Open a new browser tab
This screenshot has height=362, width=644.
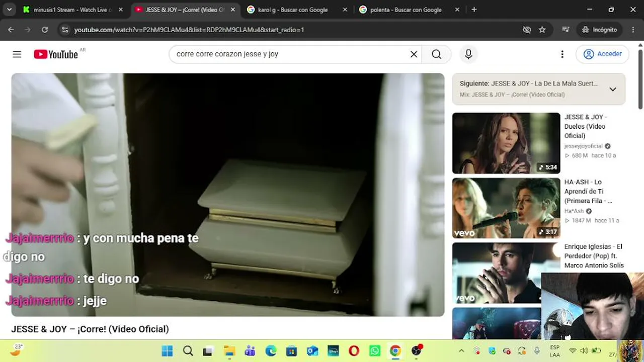tap(474, 10)
